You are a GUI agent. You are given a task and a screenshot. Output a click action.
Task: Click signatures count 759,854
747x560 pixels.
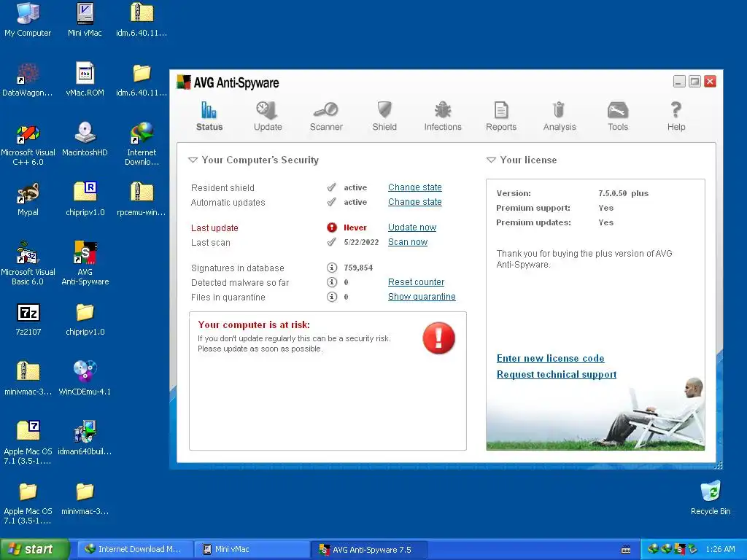pos(358,268)
